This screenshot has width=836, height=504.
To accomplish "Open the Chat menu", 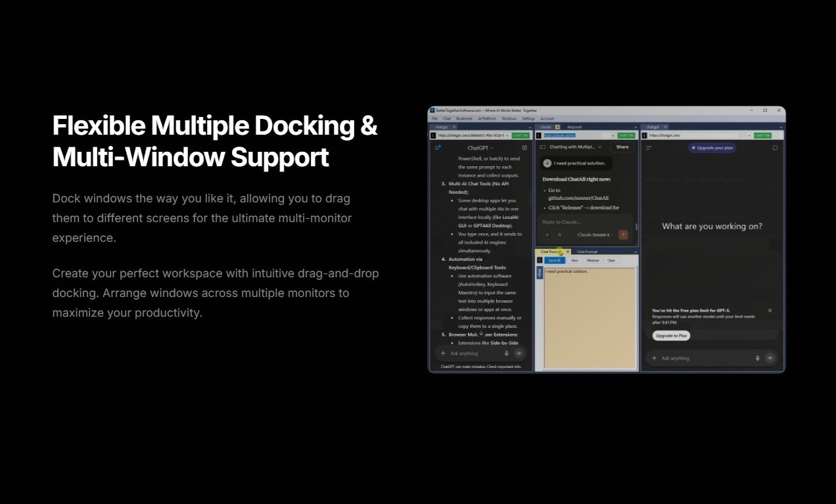I will (x=447, y=118).
